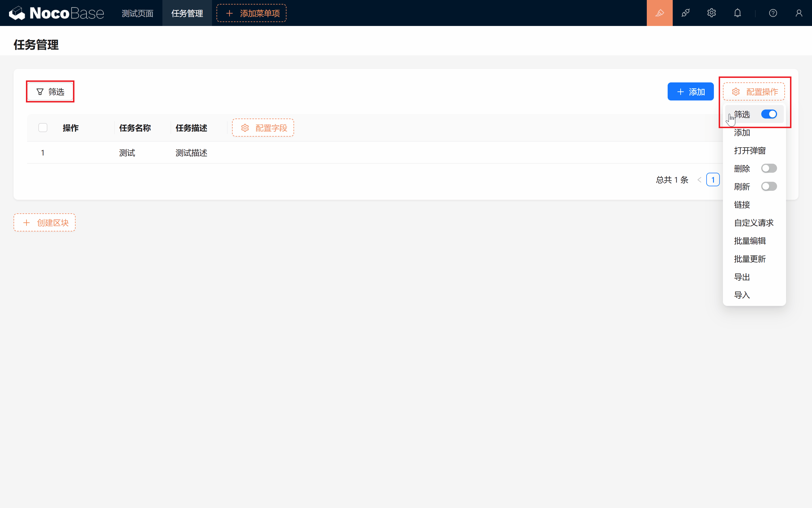The image size is (812, 508).
Task: Toggle the UI editor highlighter icon
Action: [x=659, y=13]
